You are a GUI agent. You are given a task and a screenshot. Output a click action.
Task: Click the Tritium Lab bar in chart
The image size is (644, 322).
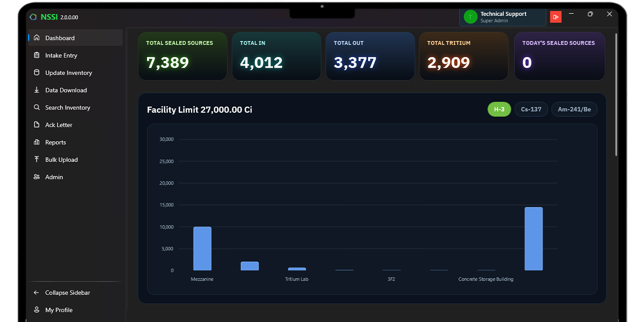tap(297, 269)
